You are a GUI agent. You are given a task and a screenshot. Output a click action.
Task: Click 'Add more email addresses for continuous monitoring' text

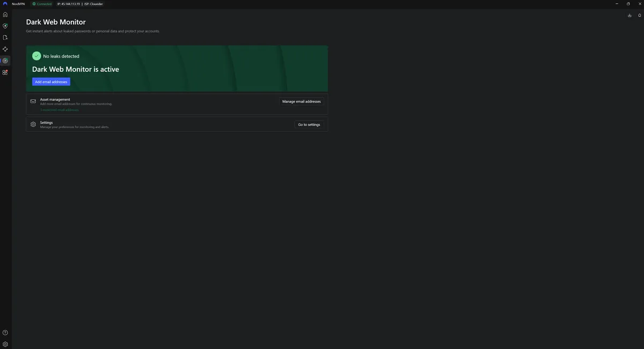tap(76, 104)
